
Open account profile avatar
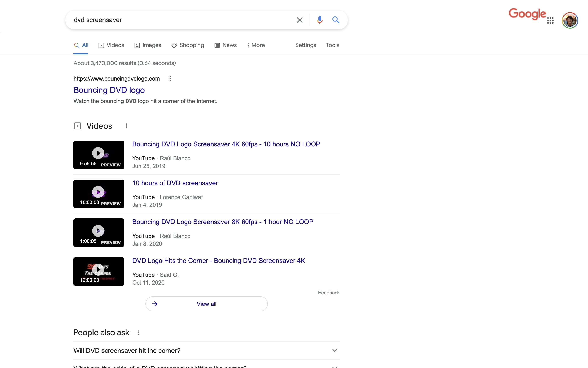[x=570, y=20]
